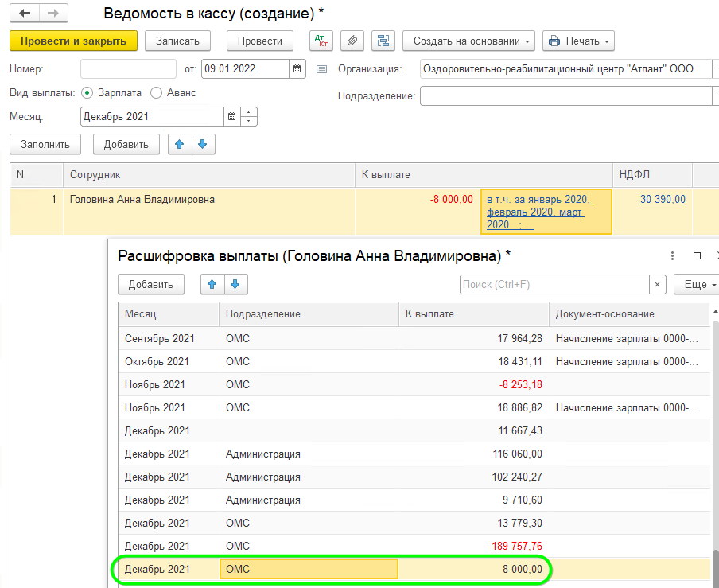
Task: Open the НДФЛ 30 390,00 link
Action: (x=662, y=200)
